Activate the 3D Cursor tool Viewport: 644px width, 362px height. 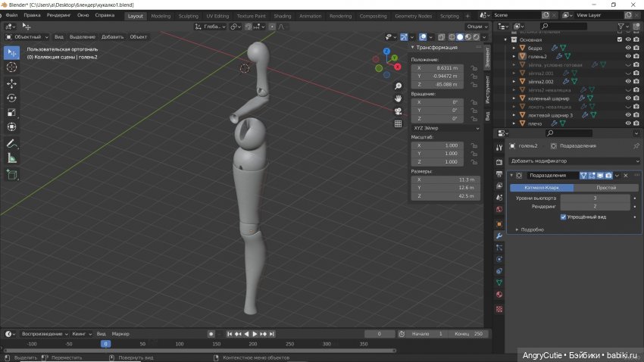[x=12, y=67]
